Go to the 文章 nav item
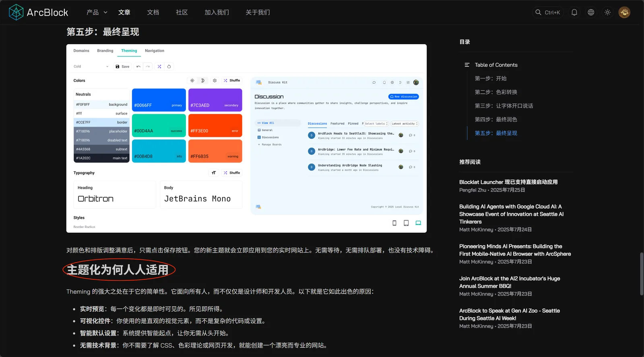The image size is (644, 357). pyautogui.click(x=124, y=12)
